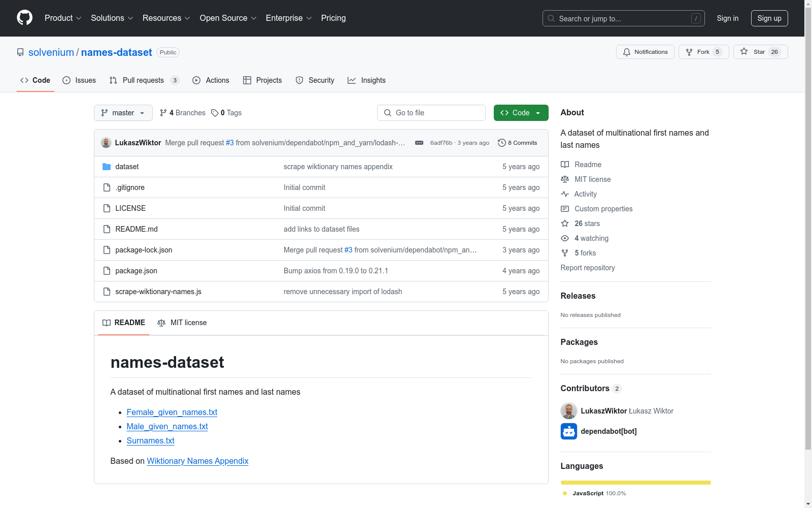Open the Enterprise dropdown menu

(x=289, y=18)
